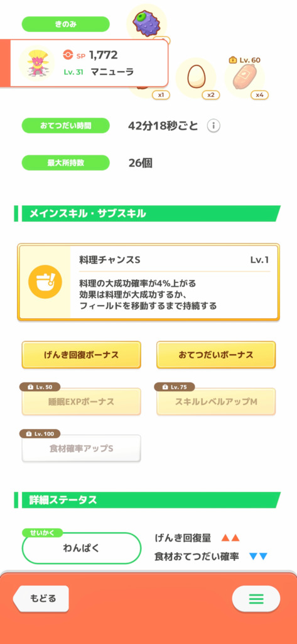Tap the マニューラ Pokémon portrait

pos(37,64)
